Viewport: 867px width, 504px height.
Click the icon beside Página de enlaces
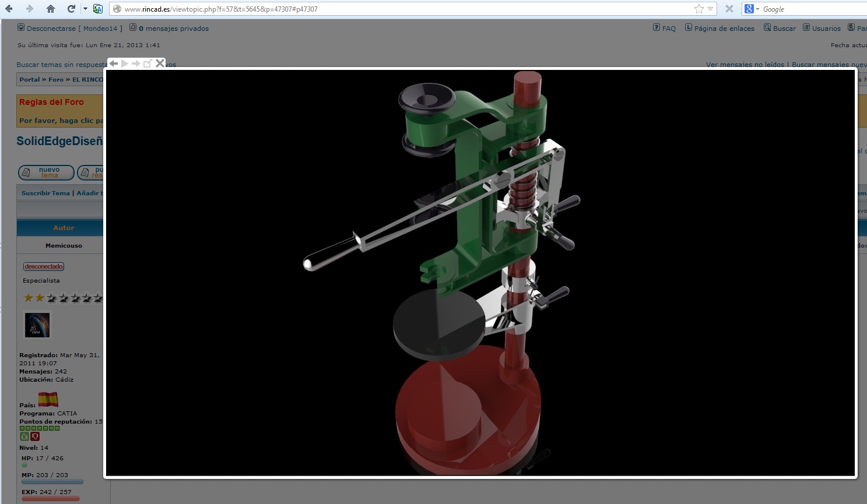[x=689, y=27]
